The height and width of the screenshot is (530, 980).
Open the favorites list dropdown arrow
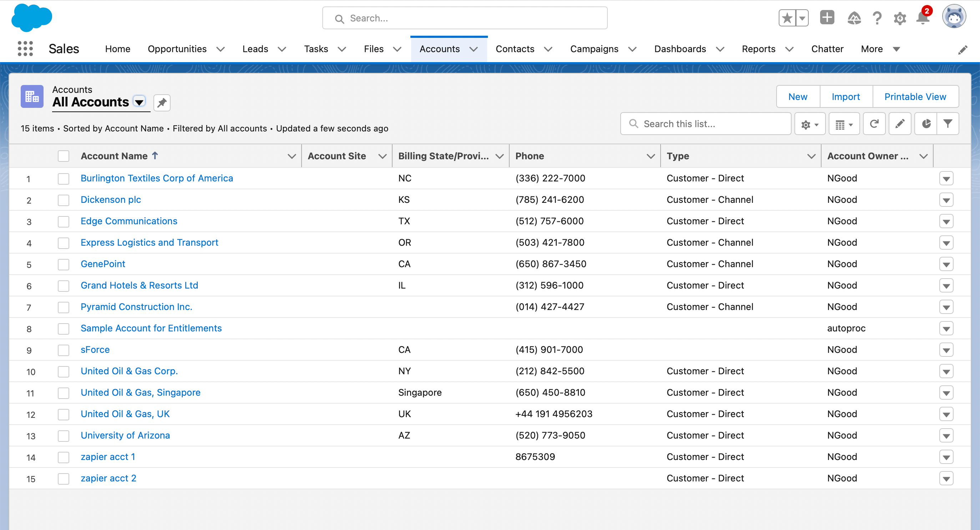(x=802, y=18)
